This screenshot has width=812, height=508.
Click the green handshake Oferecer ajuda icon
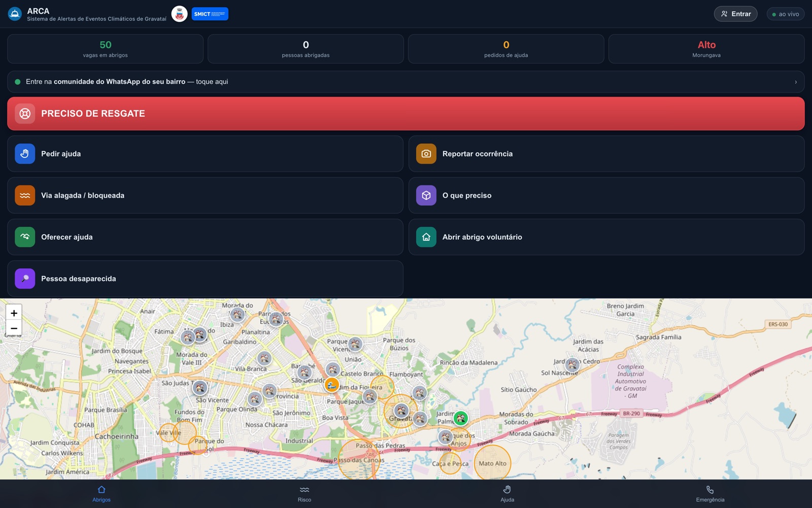[25, 237]
